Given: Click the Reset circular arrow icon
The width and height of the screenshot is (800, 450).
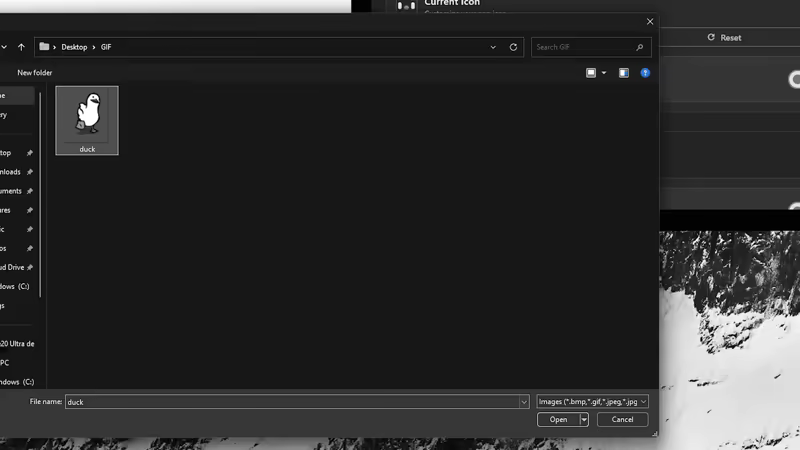Looking at the screenshot, I should (711, 37).
